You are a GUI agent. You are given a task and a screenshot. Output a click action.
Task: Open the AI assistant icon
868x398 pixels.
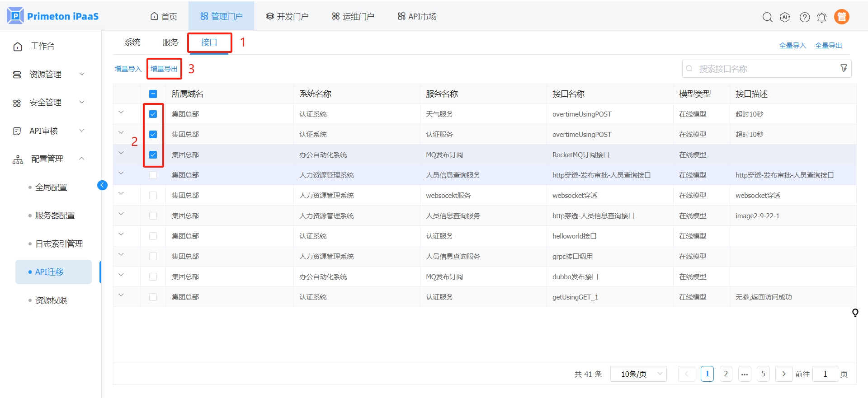click(x=785, y=17)
